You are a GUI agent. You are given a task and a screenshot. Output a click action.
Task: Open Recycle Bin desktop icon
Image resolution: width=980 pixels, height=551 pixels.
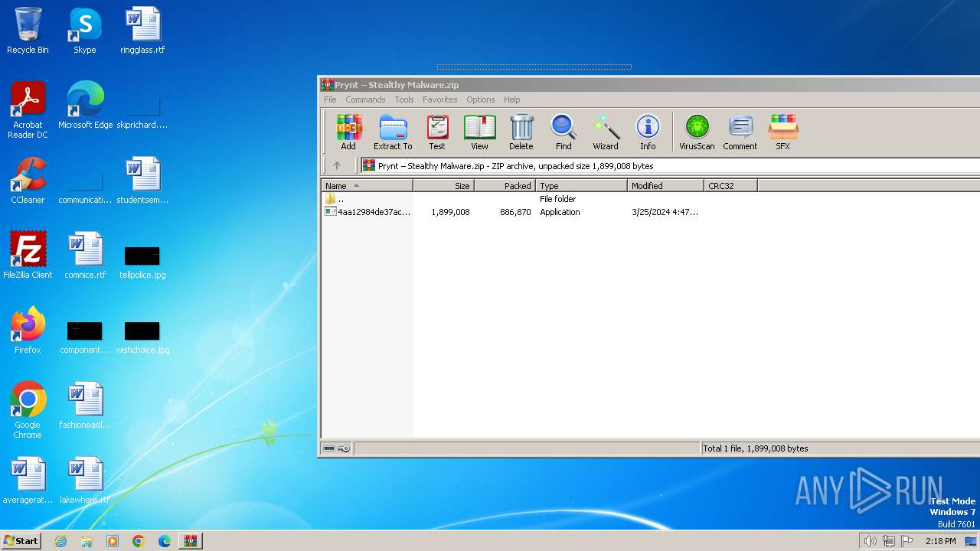pos(28,31)
